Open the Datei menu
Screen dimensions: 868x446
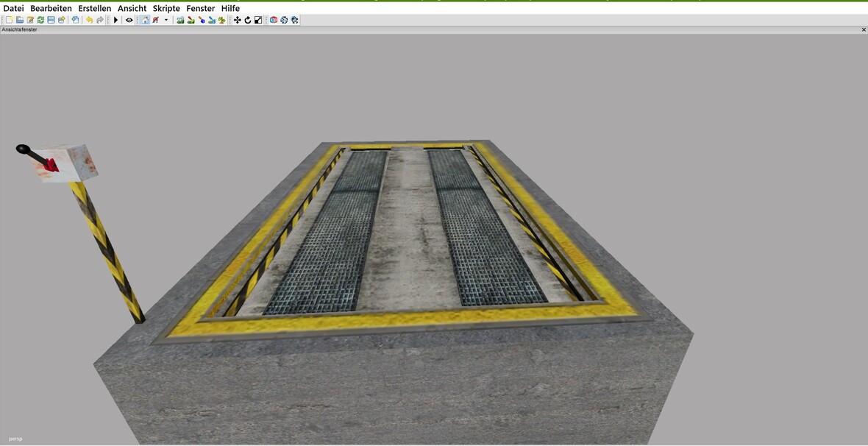coord(13,8)
